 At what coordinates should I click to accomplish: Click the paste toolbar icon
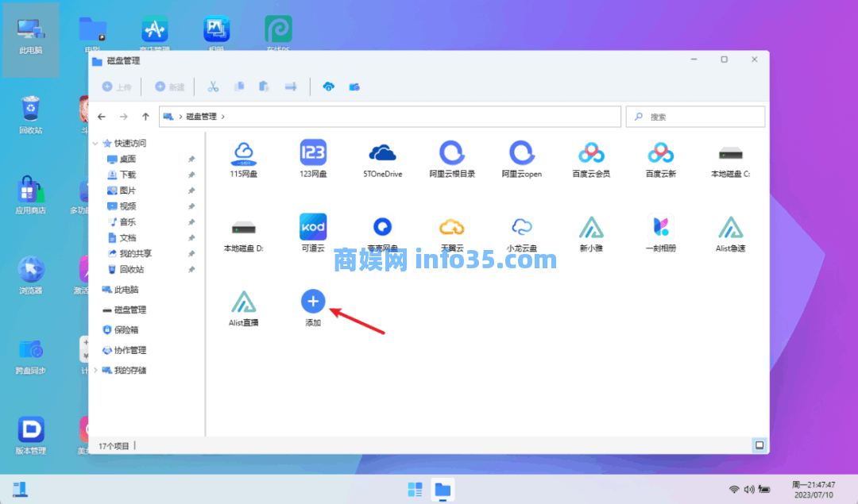click(265, 87)
